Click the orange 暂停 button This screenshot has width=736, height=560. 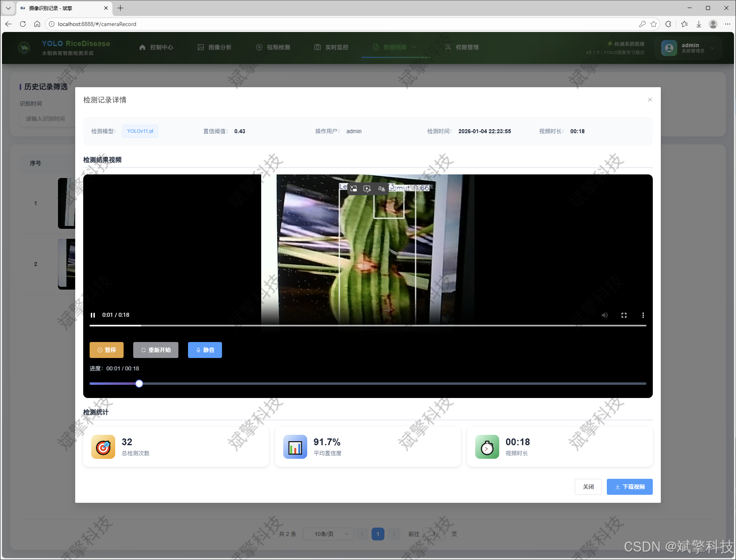click(x=106, y=350)
